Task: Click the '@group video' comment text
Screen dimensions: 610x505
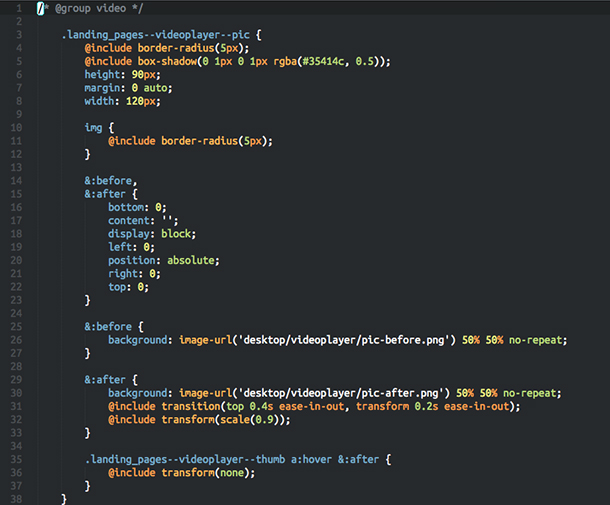Action: pyautogui.click(x=90, y=8)
